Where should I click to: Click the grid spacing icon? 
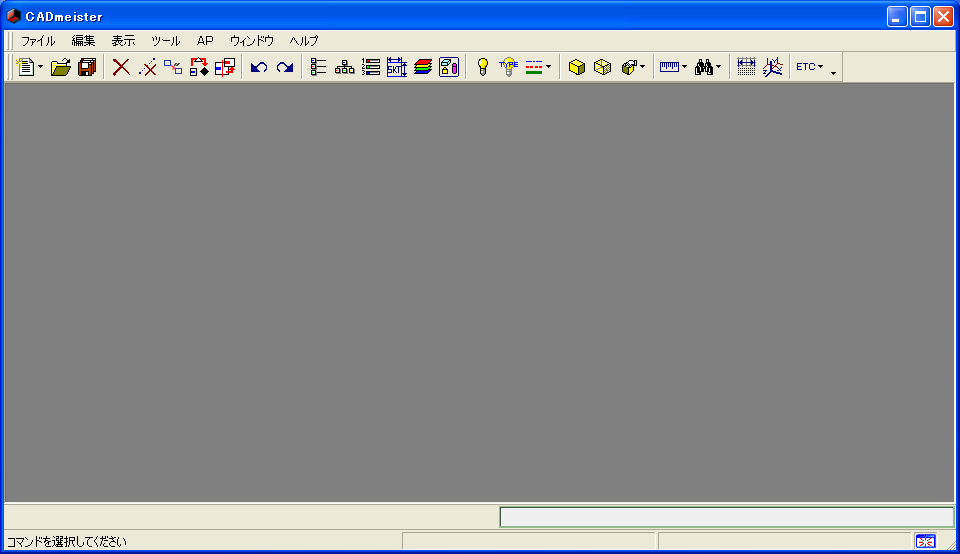tap(746, 67)
